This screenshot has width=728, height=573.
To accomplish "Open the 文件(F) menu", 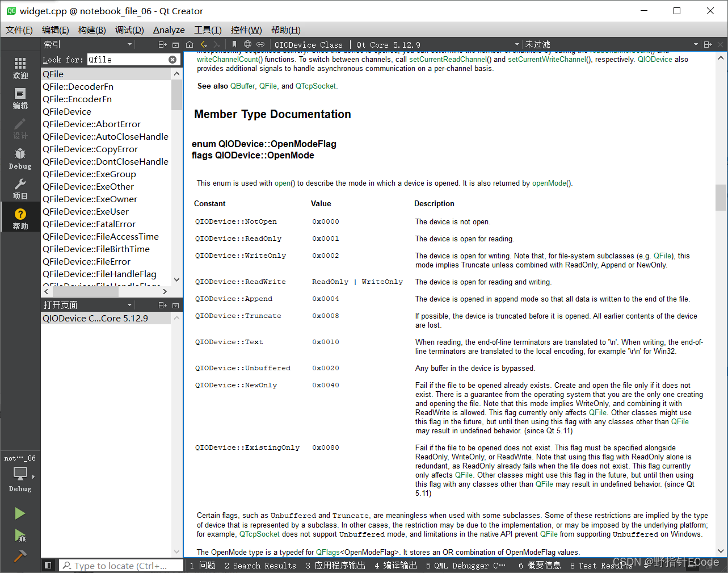I will [19, 30].
